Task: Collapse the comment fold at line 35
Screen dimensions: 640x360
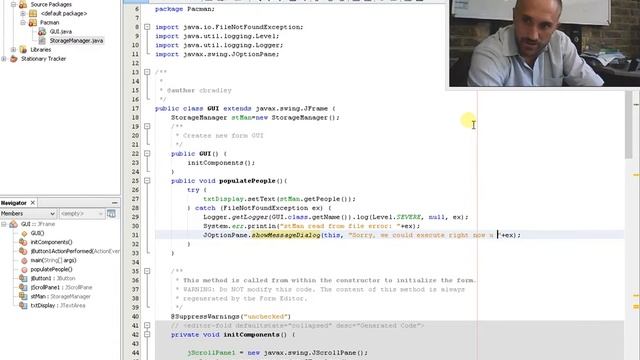Action: [147, 271]
